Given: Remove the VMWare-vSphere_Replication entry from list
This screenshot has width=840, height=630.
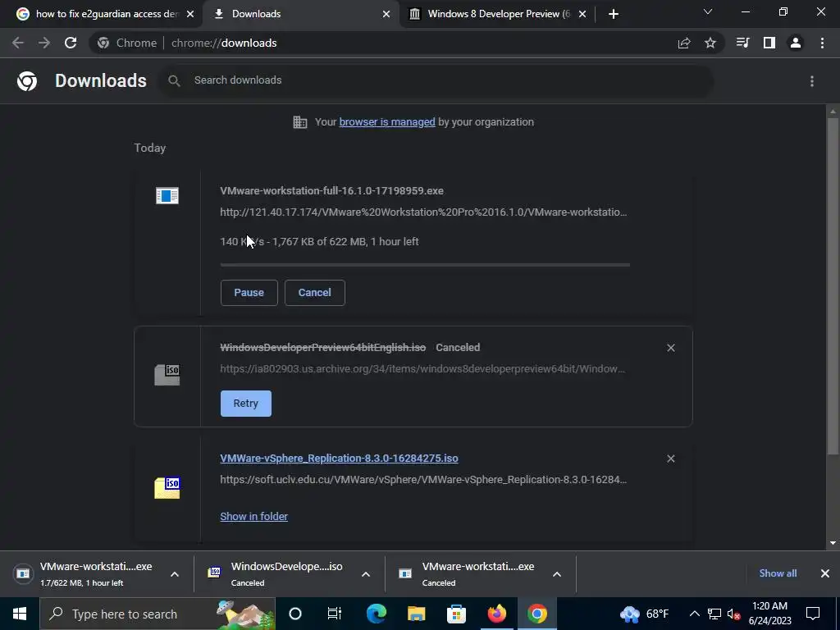Looking at the screenshot, I should coord(671,459).
